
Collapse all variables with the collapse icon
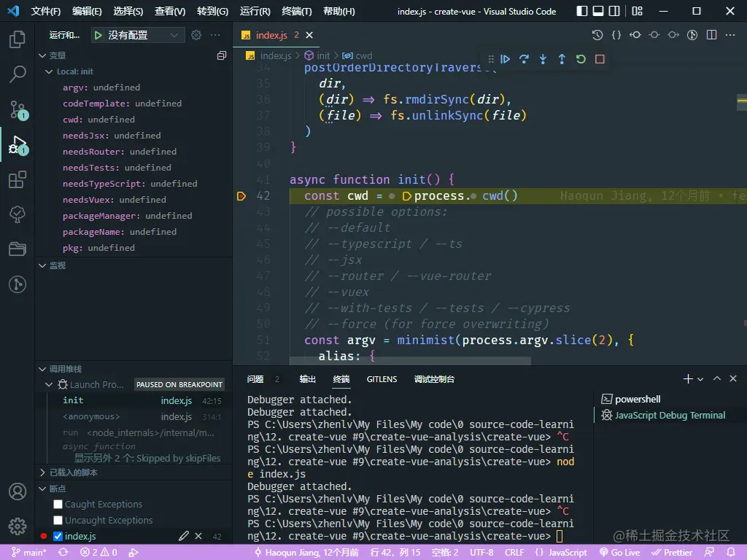(222, 55)
